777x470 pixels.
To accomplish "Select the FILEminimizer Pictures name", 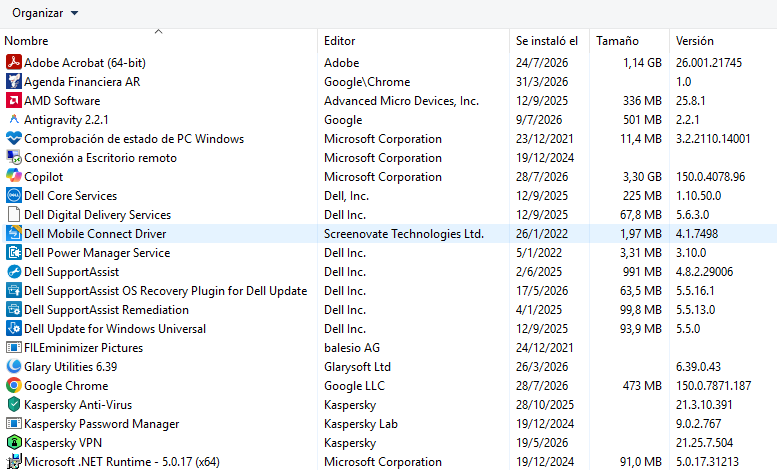I will tap(84, 348).
